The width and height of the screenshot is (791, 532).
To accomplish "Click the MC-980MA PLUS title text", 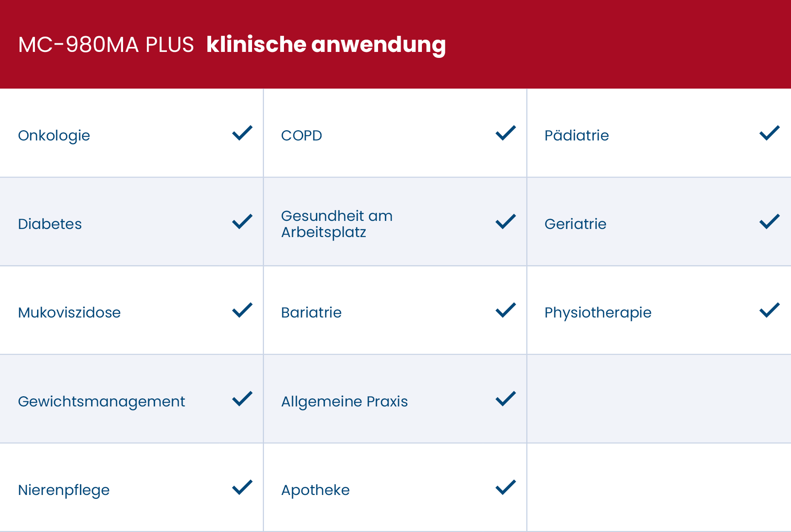I will pos(106,45).
